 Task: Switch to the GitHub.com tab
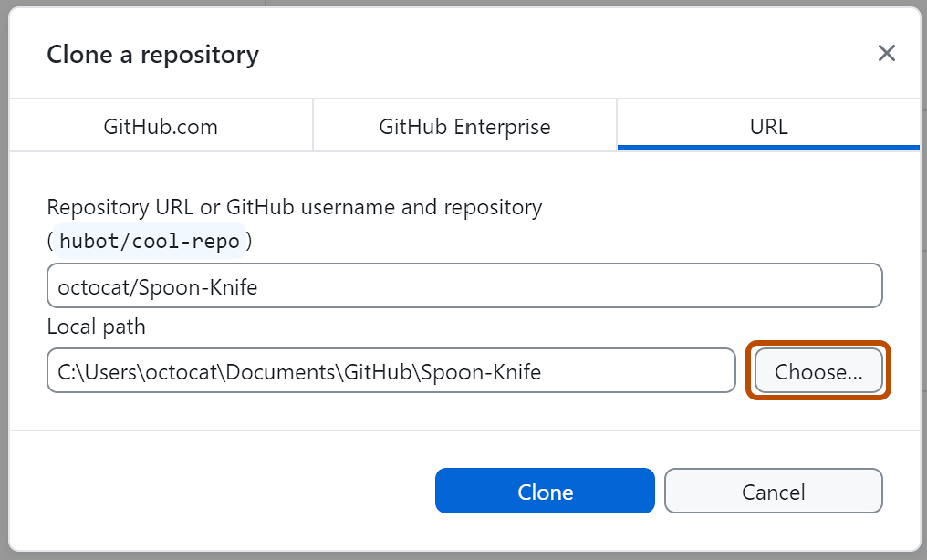point(160,126)
